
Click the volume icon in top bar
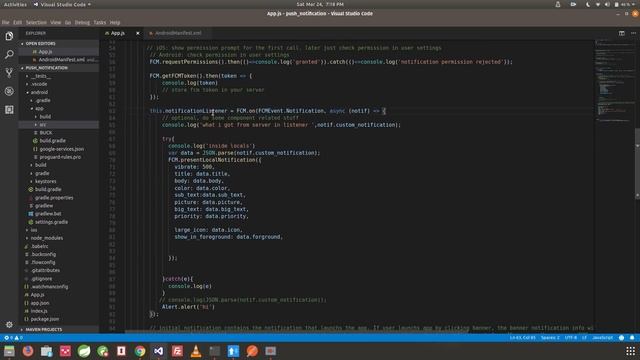607,4
